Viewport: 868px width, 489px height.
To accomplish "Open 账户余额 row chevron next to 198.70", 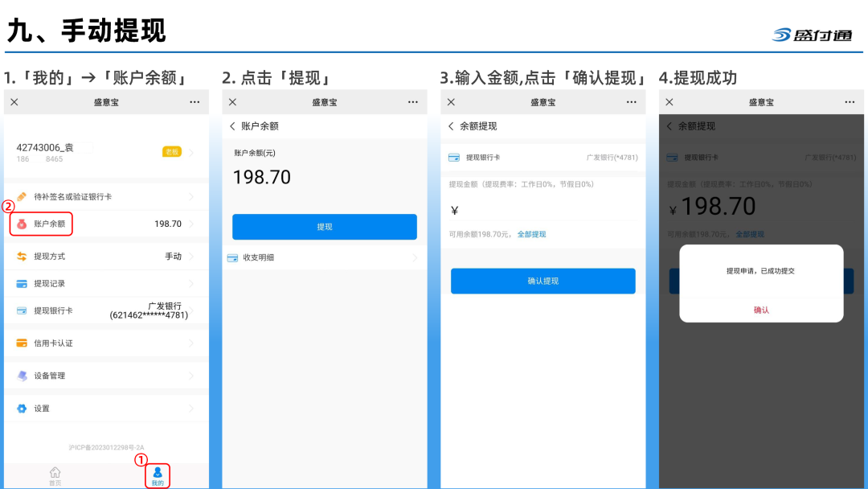I will [x=191, y=224].
